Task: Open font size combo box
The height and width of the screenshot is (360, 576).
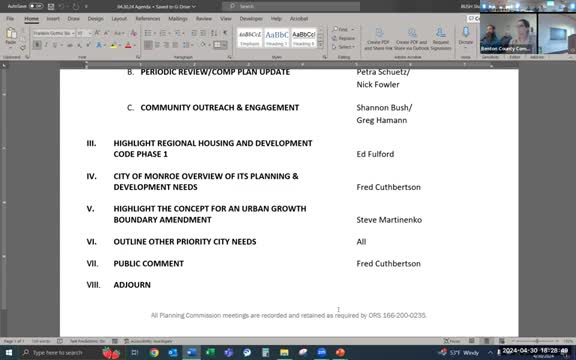Action: [x=84, y=33]
